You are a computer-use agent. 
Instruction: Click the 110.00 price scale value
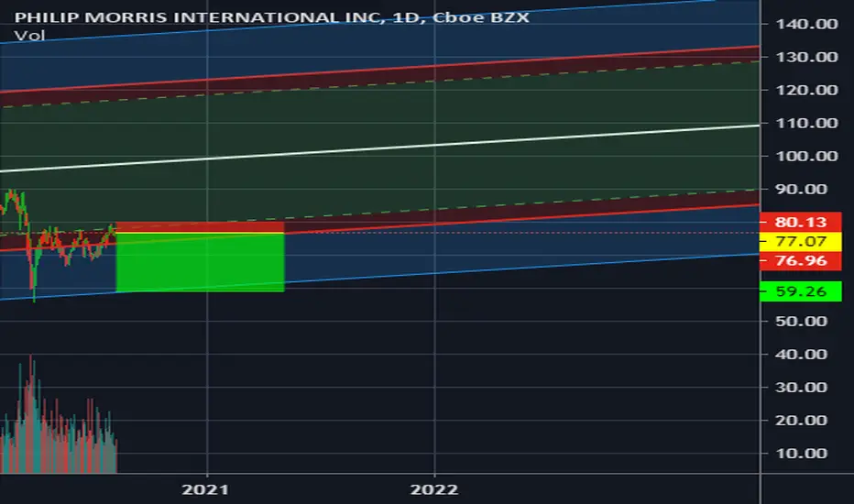(806, 123)
